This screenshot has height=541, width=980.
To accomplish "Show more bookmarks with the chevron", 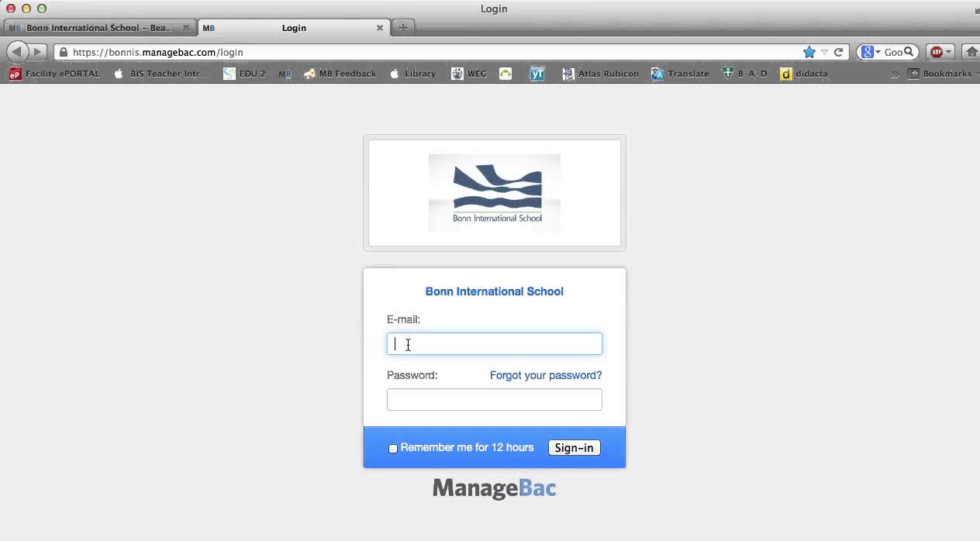I will point(895,74).
